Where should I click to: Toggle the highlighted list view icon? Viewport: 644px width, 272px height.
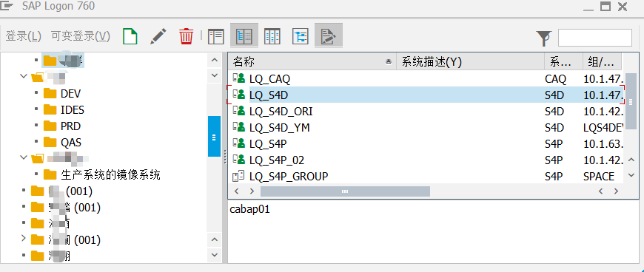coord(244,36)
